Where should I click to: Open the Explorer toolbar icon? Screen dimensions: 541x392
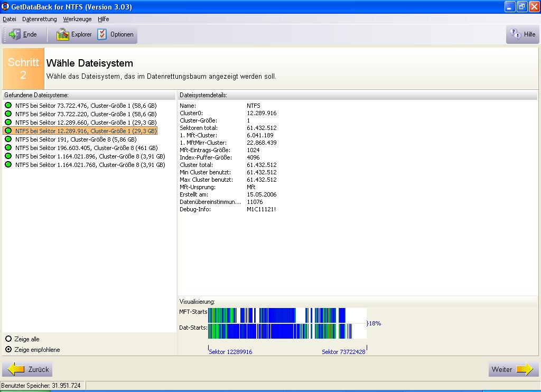[63, 34]
